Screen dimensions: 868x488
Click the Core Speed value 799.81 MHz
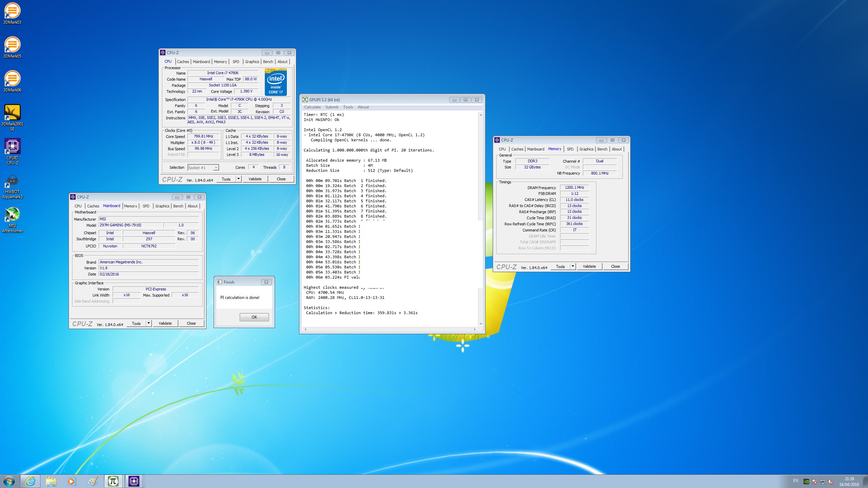203,136
